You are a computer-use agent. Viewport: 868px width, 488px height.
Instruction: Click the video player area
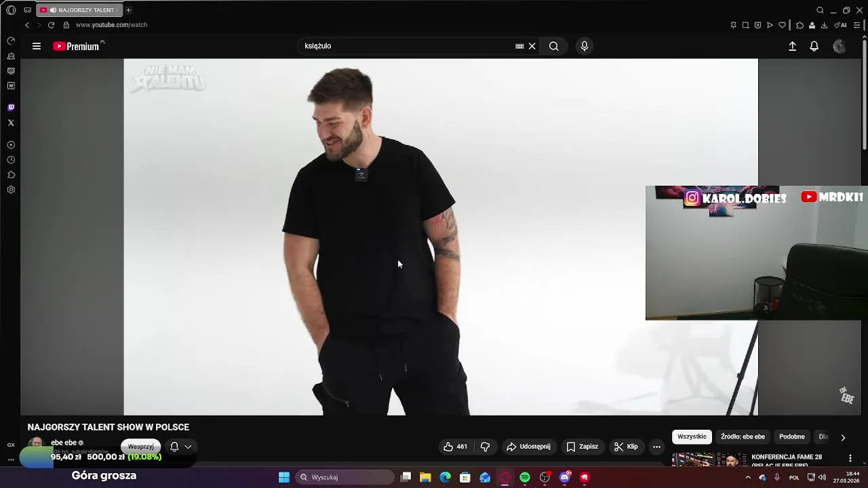point(441,237)
